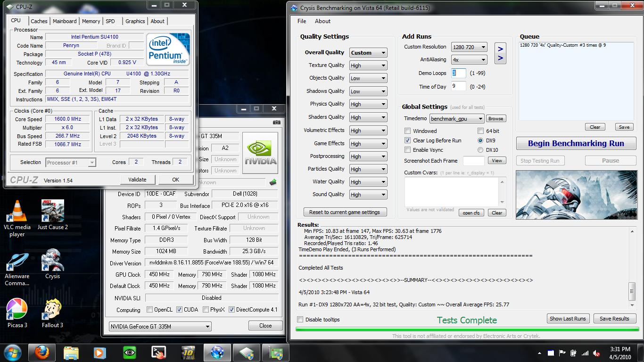Image resolution: width=644 pixels, height=362 pixels.
Task: Open the Texture Quality dropdown
Action: click(x=368, y=66)
